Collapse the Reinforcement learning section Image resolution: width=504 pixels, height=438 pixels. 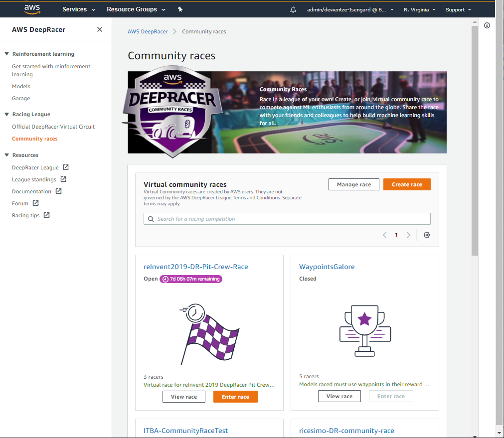click(7, 54)
